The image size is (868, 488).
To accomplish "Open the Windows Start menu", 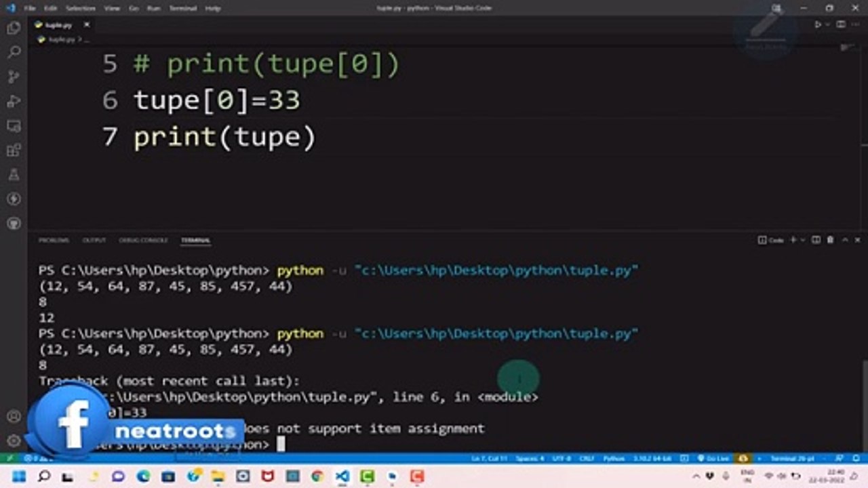I will (19, 476).
